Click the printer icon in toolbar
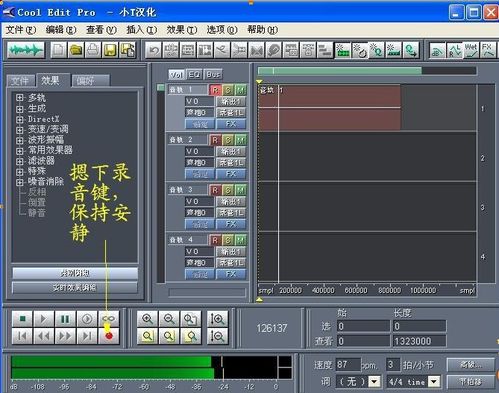 coord(93,50)
